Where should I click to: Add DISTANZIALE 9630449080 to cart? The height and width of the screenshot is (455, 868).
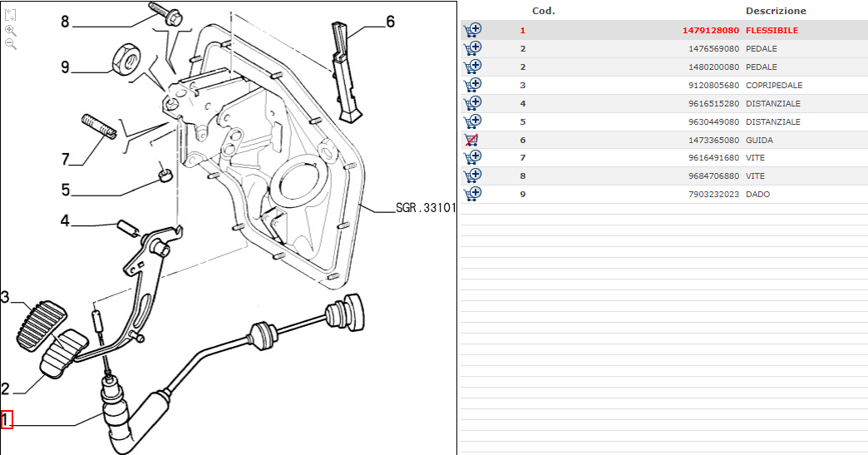tap(472, 121)
